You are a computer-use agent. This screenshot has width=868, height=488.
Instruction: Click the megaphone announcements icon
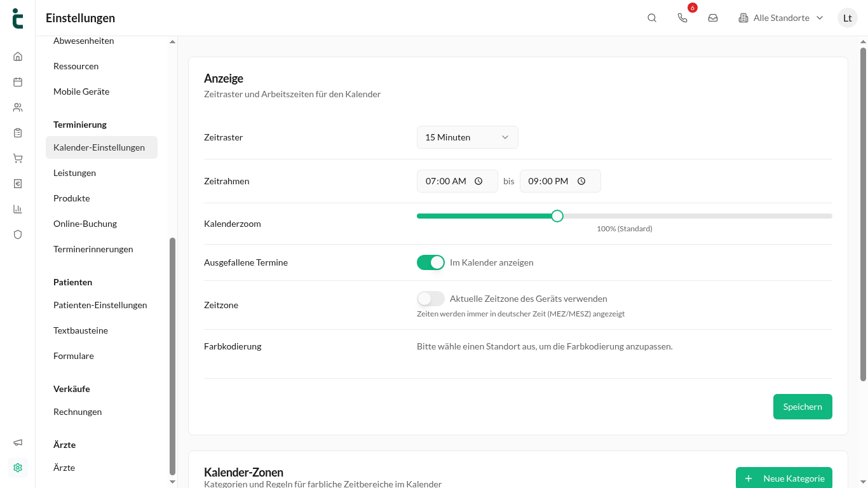click(18, 442)
